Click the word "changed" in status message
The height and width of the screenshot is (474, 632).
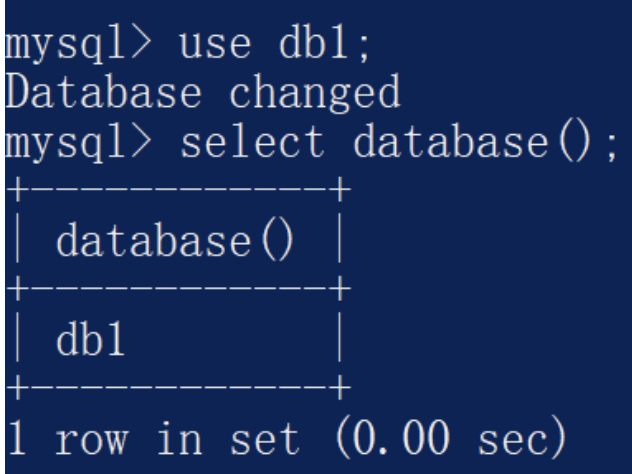click(314, 94)
